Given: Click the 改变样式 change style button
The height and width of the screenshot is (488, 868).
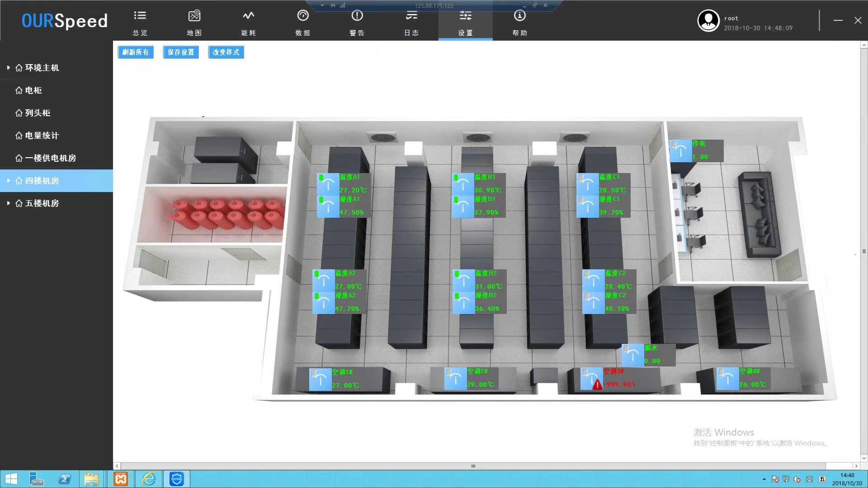Looking at the screenshot, I should (226, 52).
